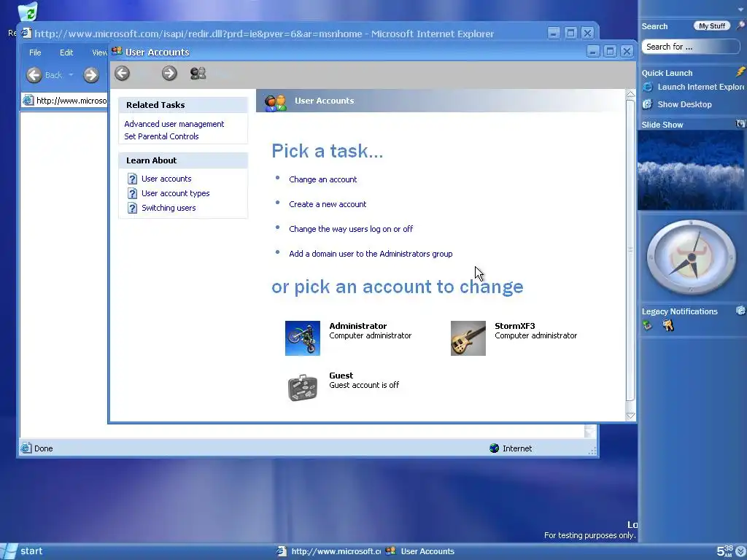Viewport: 747px width, 560px height.
Task: Open the StormXF3 account guitar picture
Action: coord(468,338)
